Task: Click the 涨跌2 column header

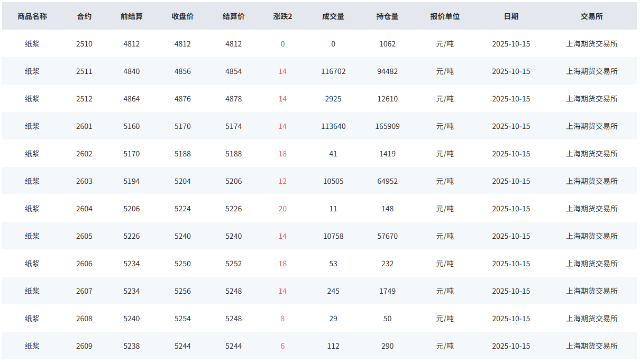Action: pyautogui.click(x=282, y=16)
